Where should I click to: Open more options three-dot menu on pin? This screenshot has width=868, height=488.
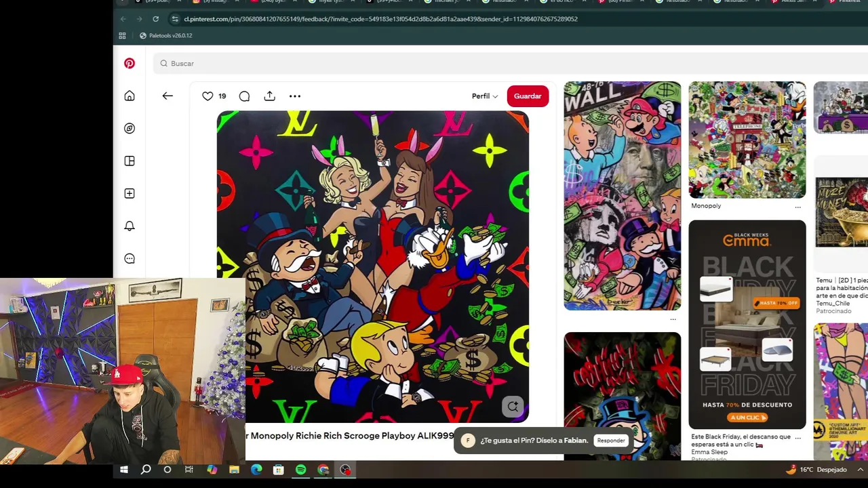point(294,96)
